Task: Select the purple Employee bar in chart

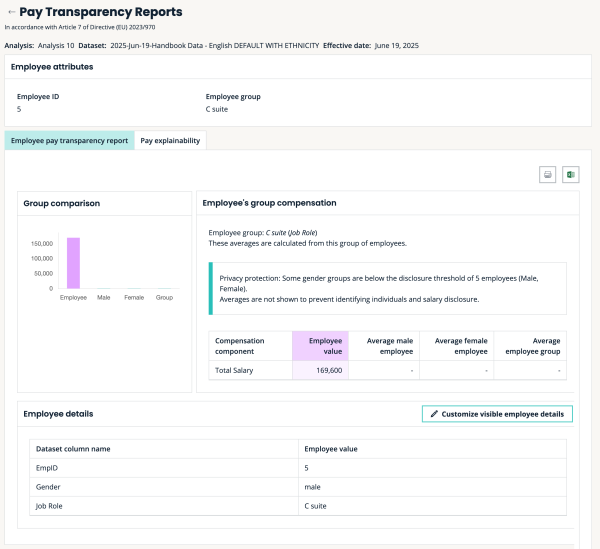Action: (x=73, y=262)
